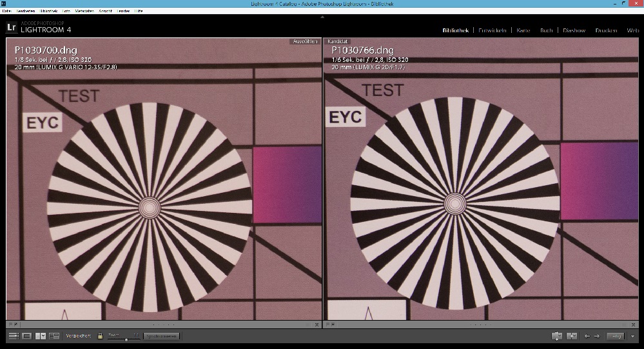Click the Make Select icon
The image size is (644, 349).
(571, 336)
